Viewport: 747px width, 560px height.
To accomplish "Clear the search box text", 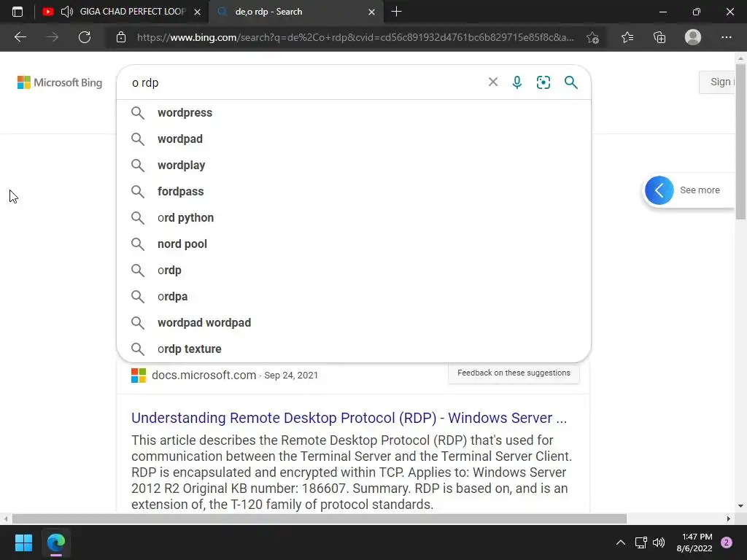I will coord(493,82).
